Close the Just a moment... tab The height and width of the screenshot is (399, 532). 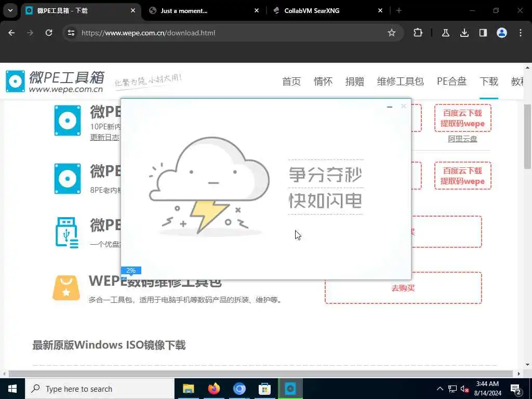[x=257, y=11]
